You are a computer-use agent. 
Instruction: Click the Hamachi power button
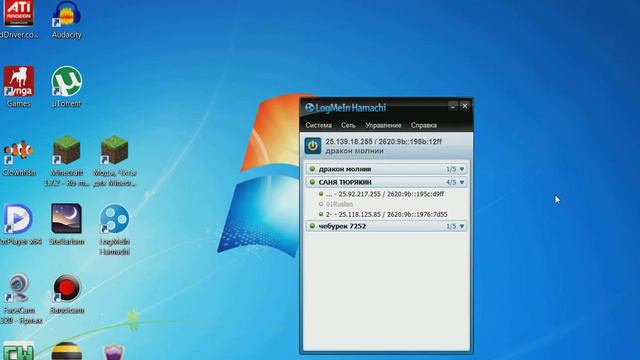[313, 146]
